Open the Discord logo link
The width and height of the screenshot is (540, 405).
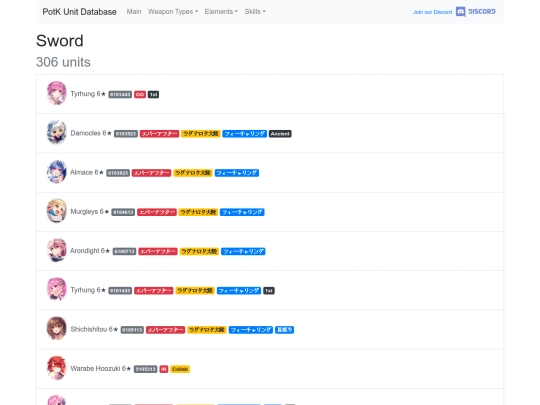click(x=476, y=12)
